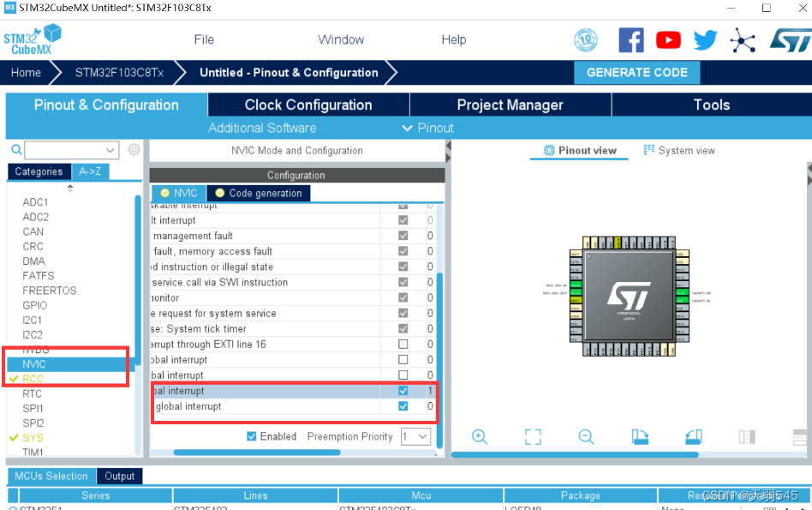812x510 pixels.
Task: Select the NVIC configuration tab
Action: (x=179, y=193)
